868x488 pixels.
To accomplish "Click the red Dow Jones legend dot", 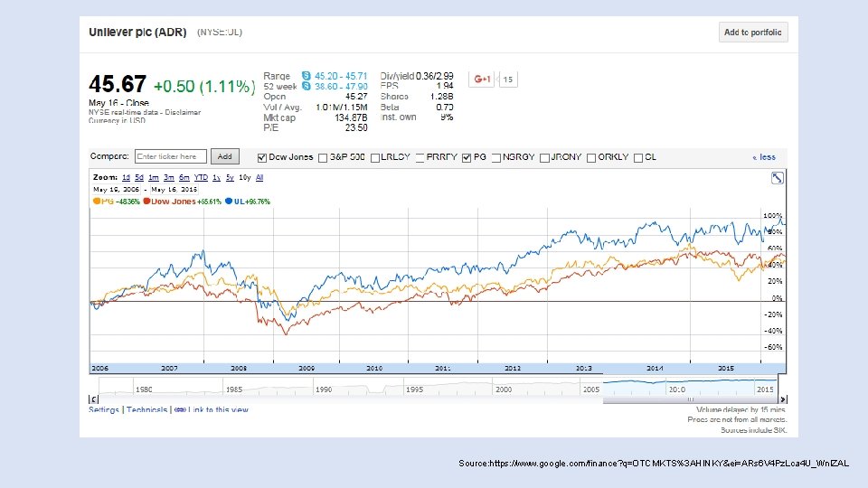I will [146, 202].
